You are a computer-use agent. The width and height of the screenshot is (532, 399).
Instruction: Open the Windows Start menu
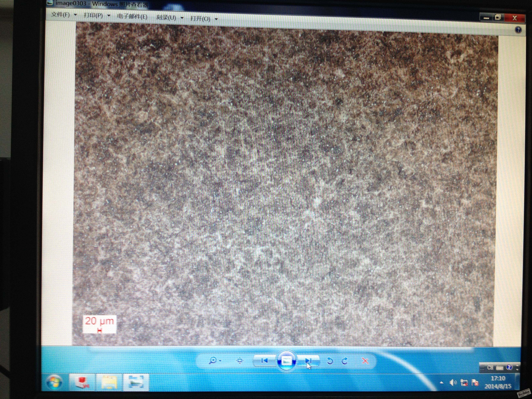(x=54, y=382)
